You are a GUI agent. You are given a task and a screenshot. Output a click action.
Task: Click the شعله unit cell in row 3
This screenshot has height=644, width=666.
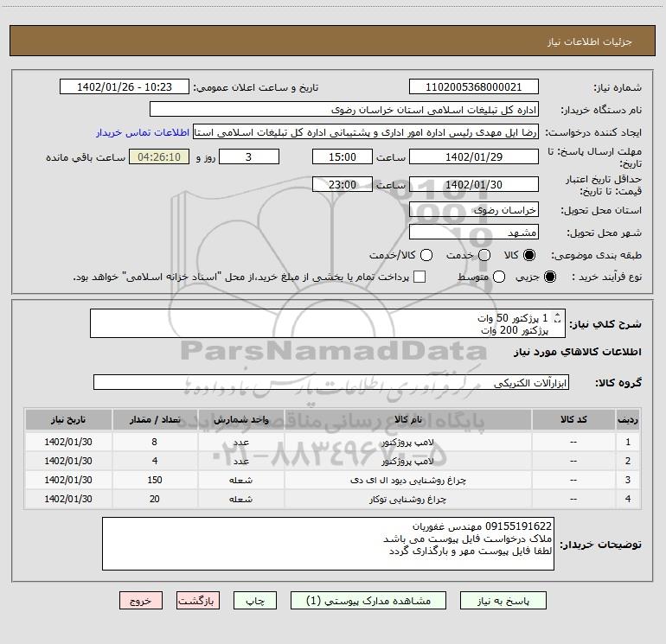(240, 480)
